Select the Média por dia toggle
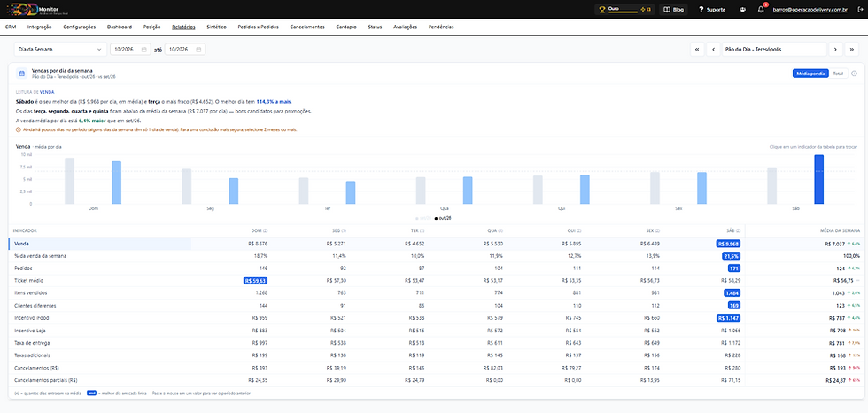 [810, 73]
